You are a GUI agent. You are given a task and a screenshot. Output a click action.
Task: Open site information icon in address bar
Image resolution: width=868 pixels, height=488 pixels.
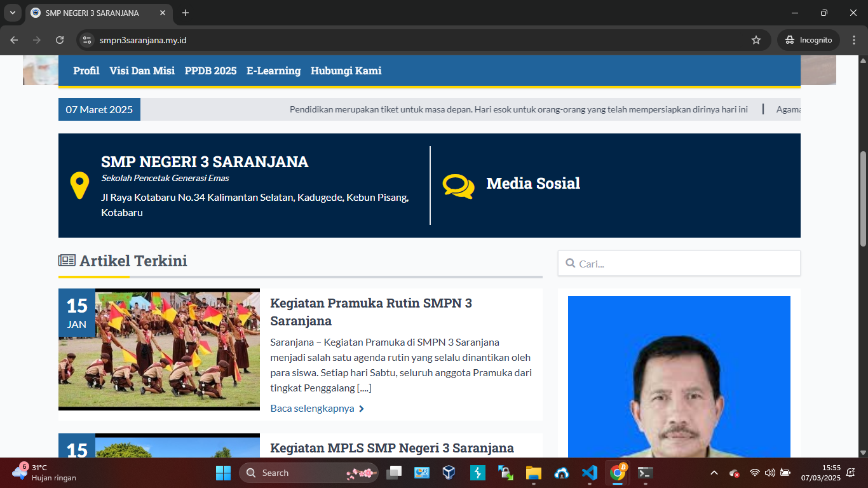click(88, 40)
